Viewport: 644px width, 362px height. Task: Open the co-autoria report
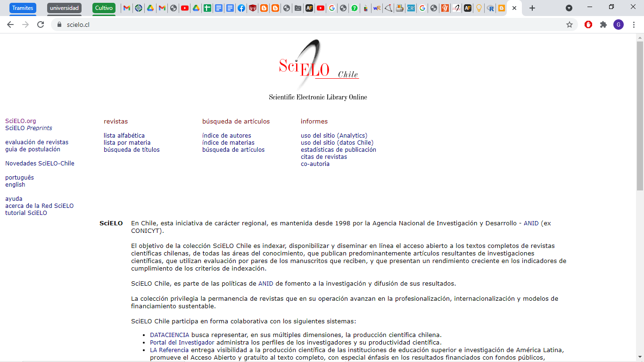pos(315,164)
